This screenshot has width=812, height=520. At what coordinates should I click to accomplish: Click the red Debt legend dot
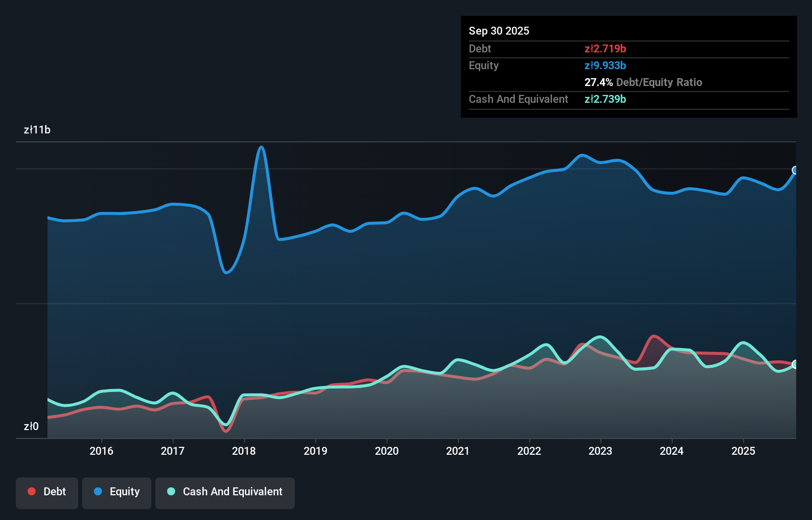tap(32, 491)
